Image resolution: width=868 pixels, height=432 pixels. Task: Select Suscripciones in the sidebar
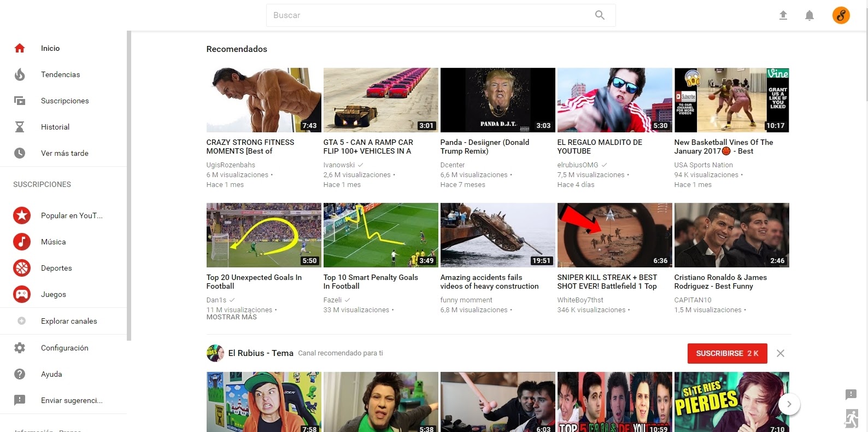[64, 101]
